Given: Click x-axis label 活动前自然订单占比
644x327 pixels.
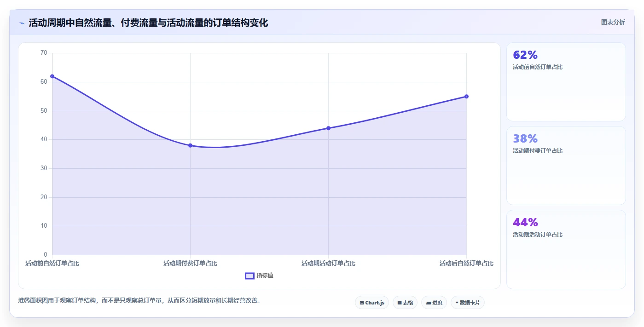Looking at the screenshot, I should tap(52, 264).
